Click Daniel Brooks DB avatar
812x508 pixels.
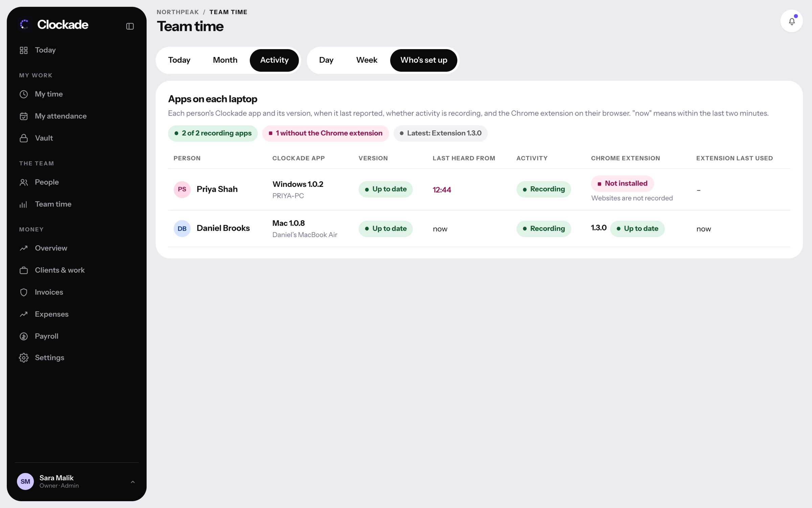[x=182, y=229]
